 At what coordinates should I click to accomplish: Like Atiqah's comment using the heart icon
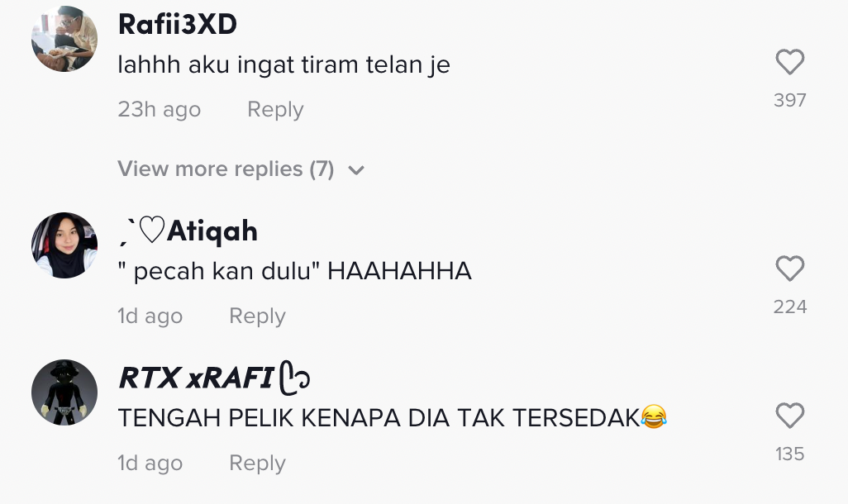[x=789, y=269]
